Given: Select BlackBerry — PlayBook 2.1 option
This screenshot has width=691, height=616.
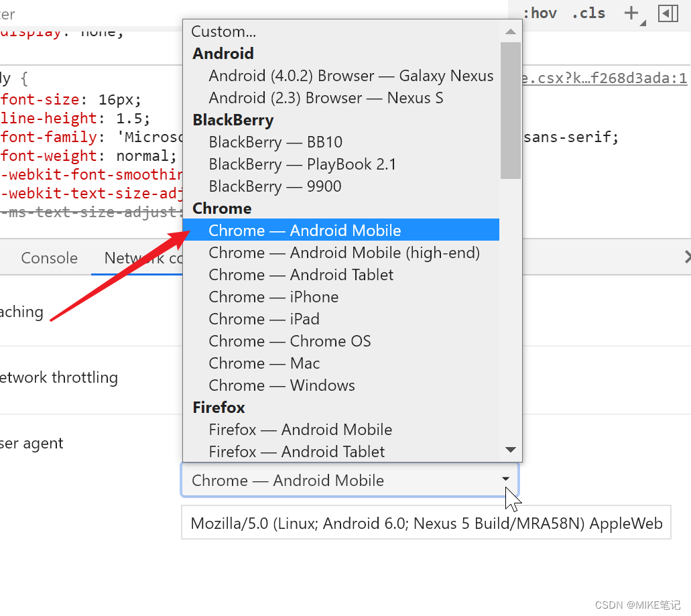Looking at the screenshot, I should pyautogui.click(x=341, y=164).
